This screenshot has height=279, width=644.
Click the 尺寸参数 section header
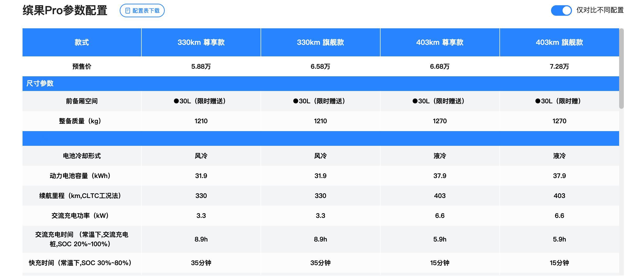tap(321, 84)
